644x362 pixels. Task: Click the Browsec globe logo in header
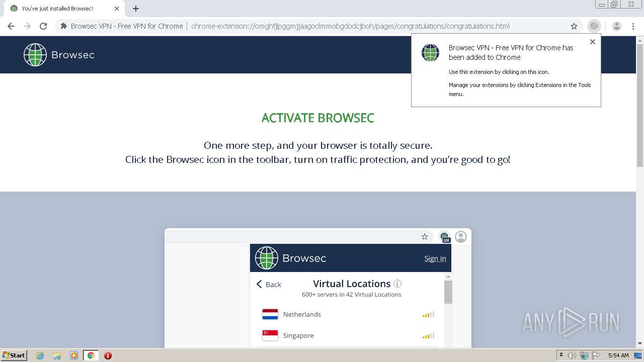[x=35, y=55]
